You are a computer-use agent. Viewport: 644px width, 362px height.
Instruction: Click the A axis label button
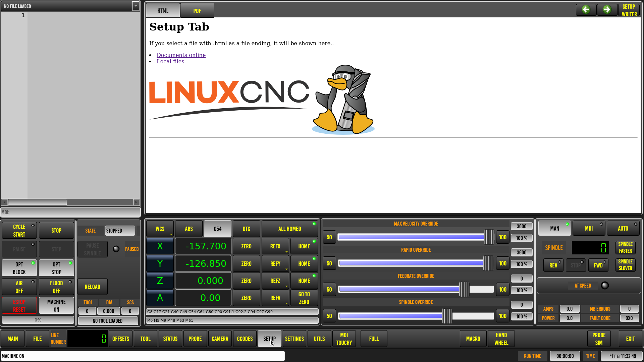point(160,298)
